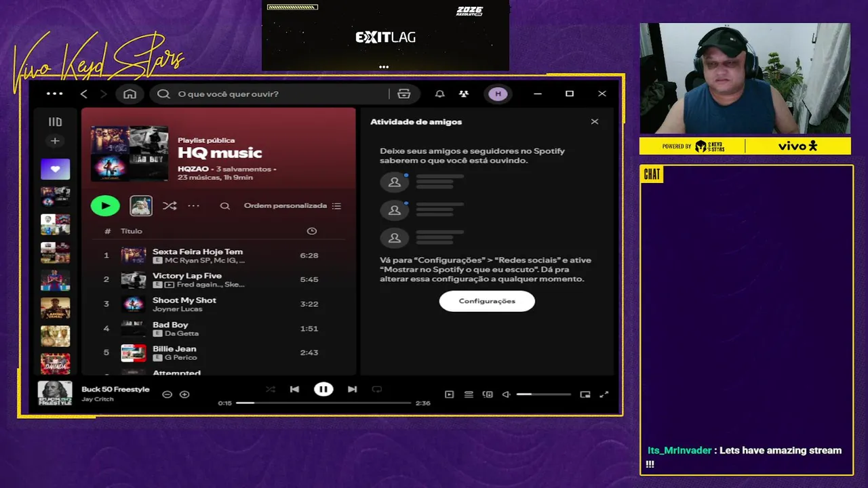Toggle shuffle for the HQ music playlist
Viewport: 868px width, 488px height.
(170, 205)
